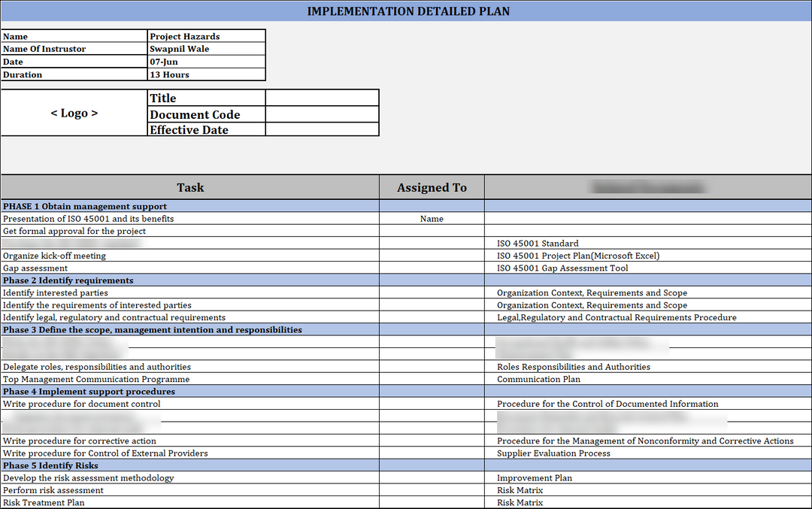
Task: Click the "13 Hours" duration cell
Action: (206, 74)
